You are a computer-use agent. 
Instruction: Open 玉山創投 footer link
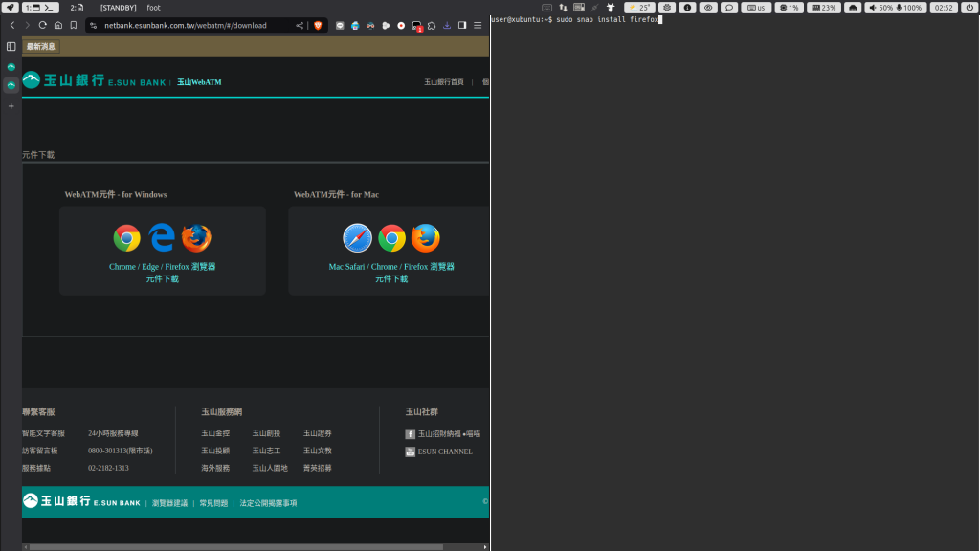click(x=266, y=433)
